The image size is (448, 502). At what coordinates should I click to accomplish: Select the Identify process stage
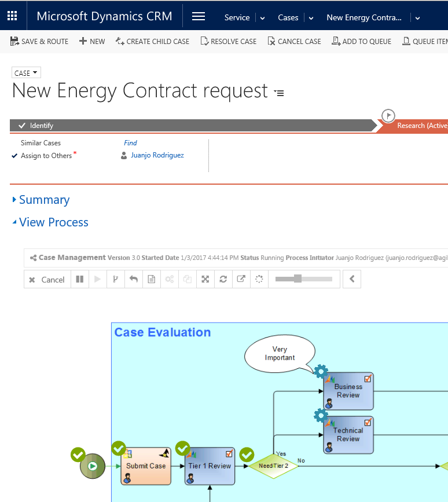(x=193, y=126)
